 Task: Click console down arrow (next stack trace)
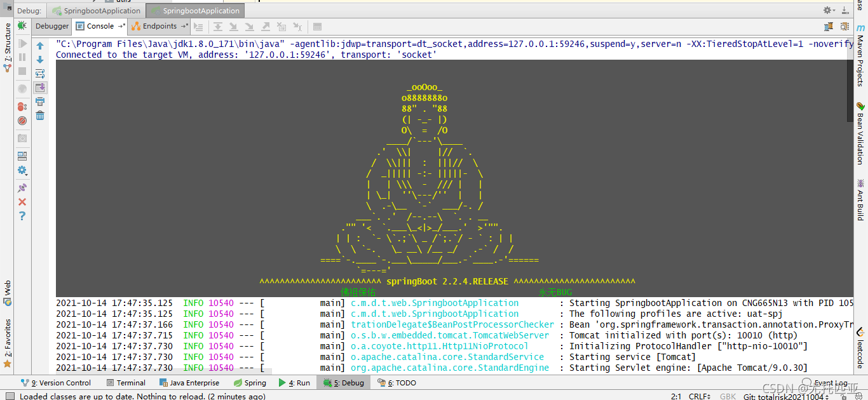(x=40, y=60)
